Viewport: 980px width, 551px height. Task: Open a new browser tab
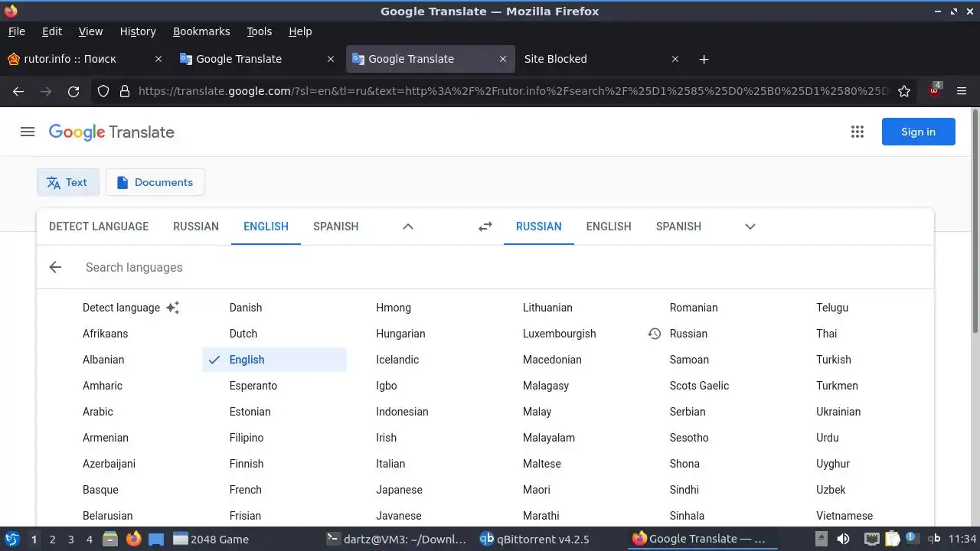704,59
